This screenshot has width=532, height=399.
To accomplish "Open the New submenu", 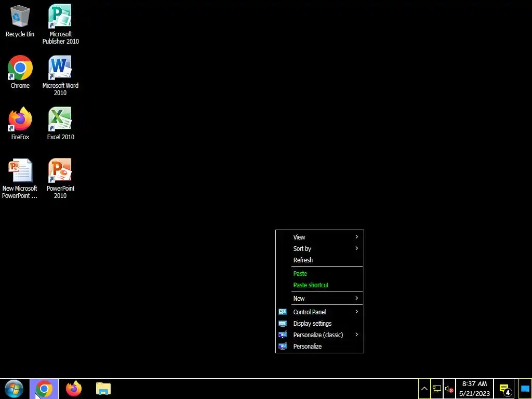I will click(320, 298).
